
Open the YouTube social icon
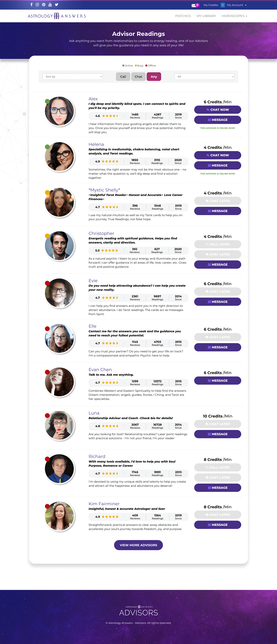(50, 5)
